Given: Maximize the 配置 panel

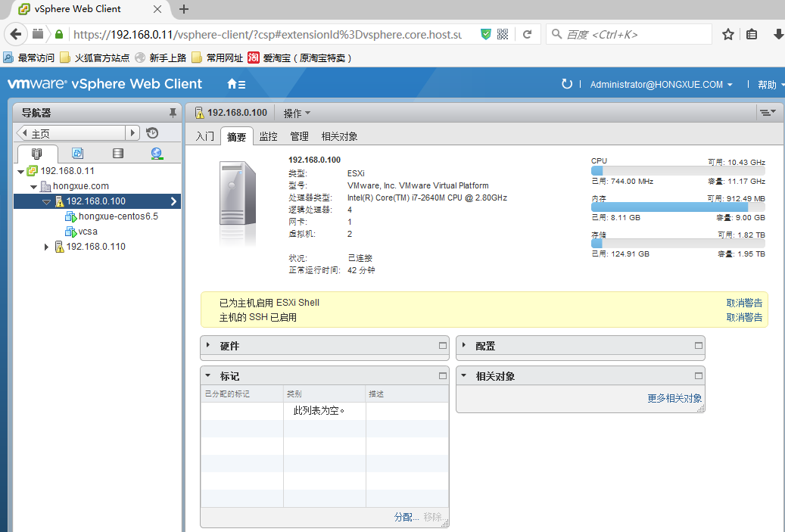Looking at the screenshot, I should click(x=699, y=345).
